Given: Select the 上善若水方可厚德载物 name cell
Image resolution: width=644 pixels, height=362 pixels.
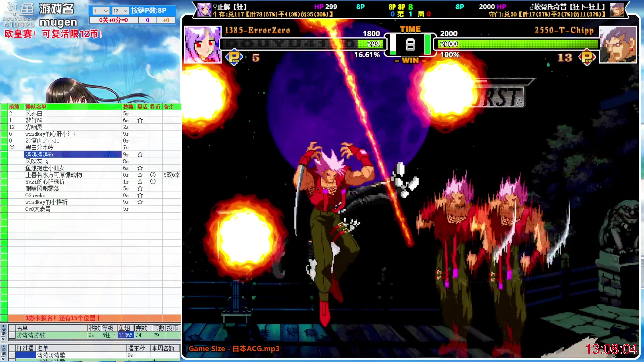Looking at the screenshot, I should click(x=73, y=175).
